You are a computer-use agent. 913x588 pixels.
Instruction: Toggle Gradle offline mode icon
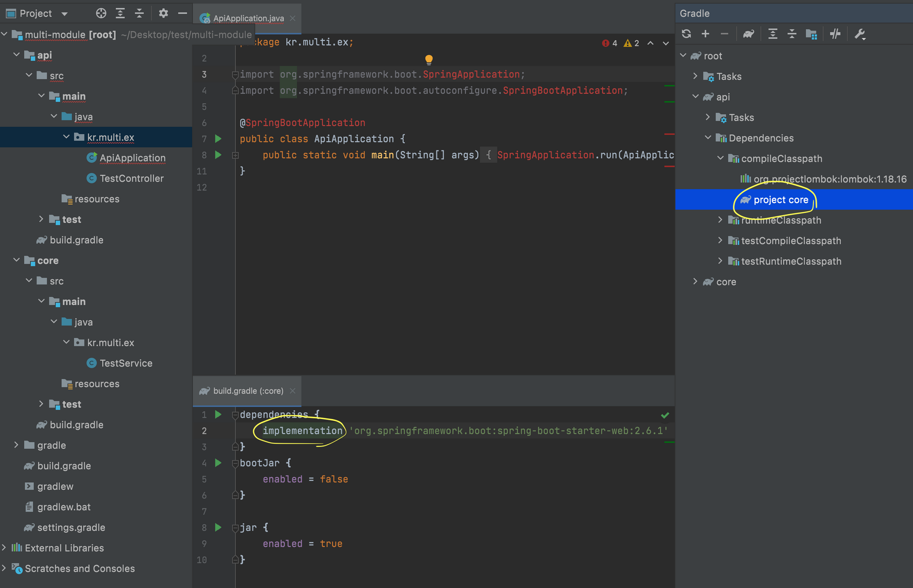[x=835, y=34]
